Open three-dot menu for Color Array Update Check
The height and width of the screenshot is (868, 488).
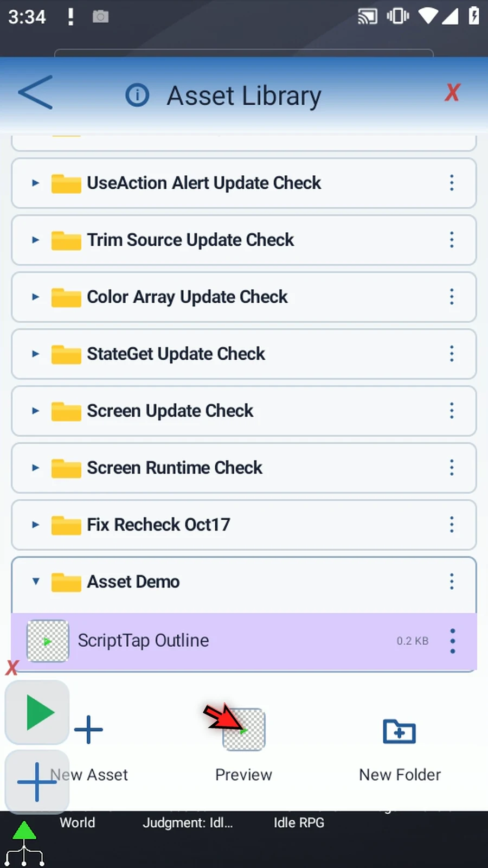click(452, 297)
